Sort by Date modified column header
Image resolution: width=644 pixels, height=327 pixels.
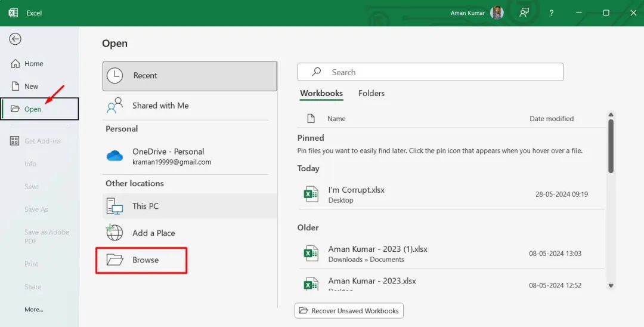tap(552, 119)
